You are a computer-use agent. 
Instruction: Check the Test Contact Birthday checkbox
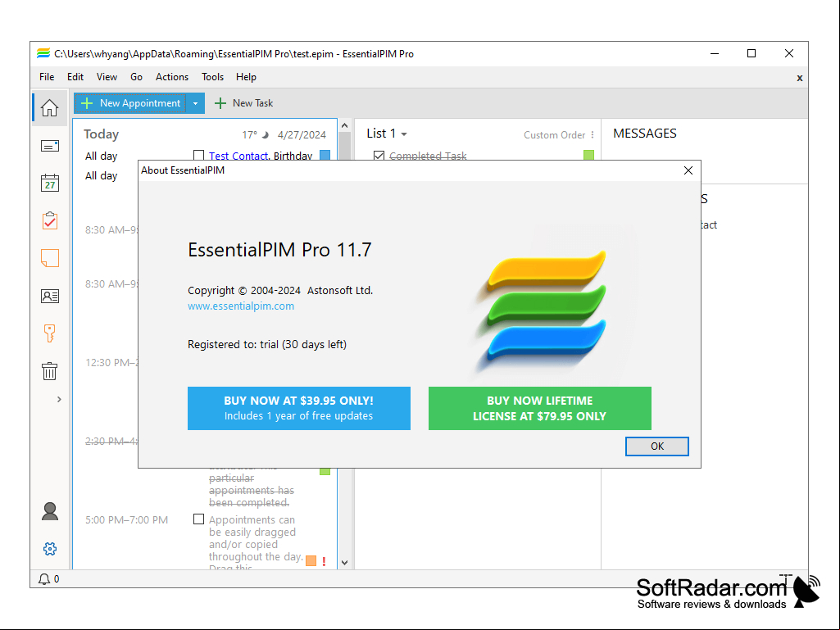199,156
